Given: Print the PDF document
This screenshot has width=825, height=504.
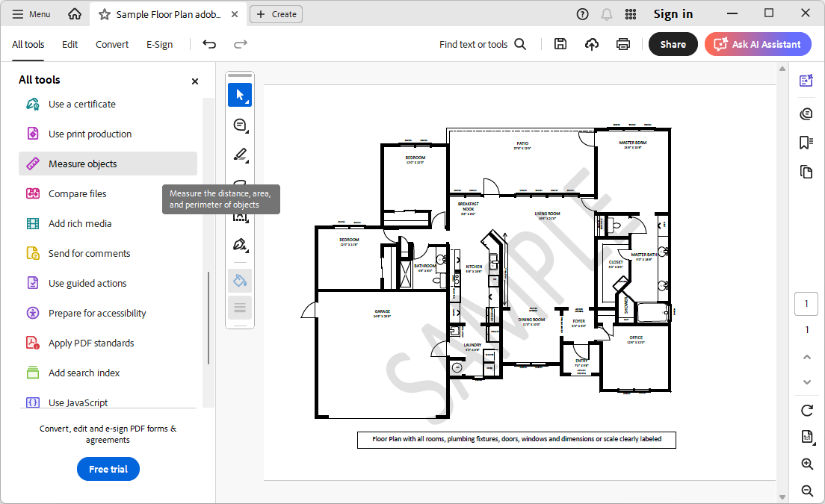Looking at the screenshot, I should pyautogui.click(x=622, y=44).
